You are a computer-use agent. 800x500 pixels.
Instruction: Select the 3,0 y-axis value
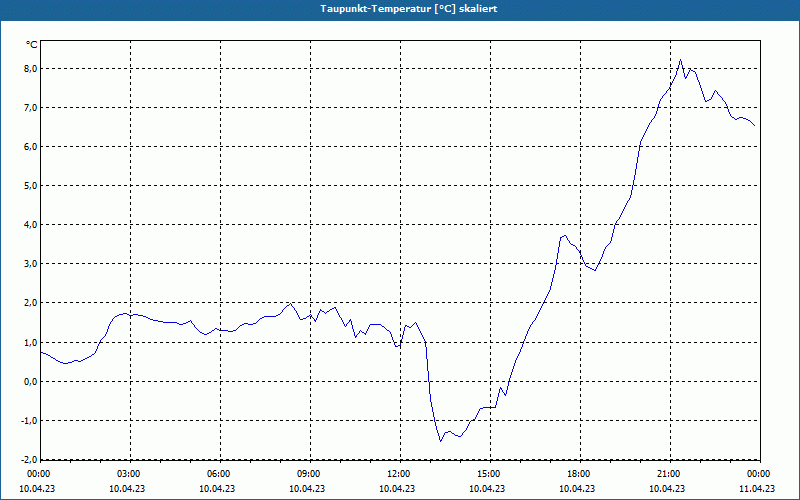click(31, 264)
